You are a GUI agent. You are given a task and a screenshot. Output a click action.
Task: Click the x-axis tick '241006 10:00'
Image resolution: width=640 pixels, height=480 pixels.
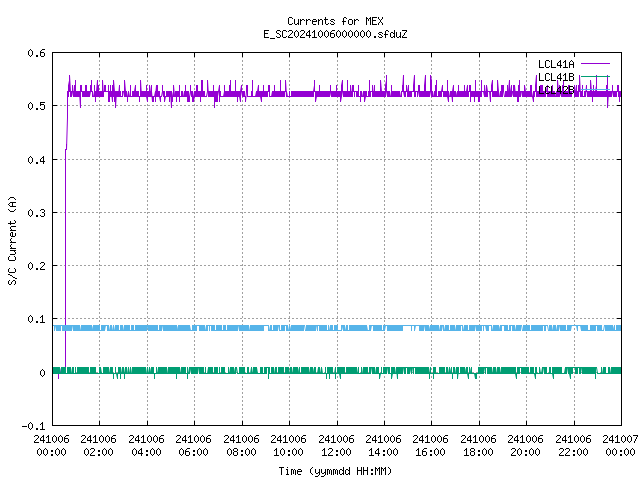289,446
